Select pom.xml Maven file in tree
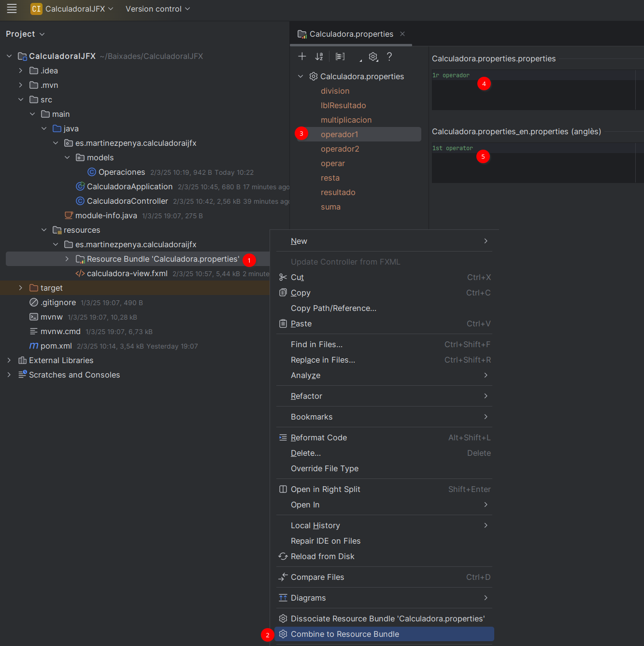 (x=56, y=346)
